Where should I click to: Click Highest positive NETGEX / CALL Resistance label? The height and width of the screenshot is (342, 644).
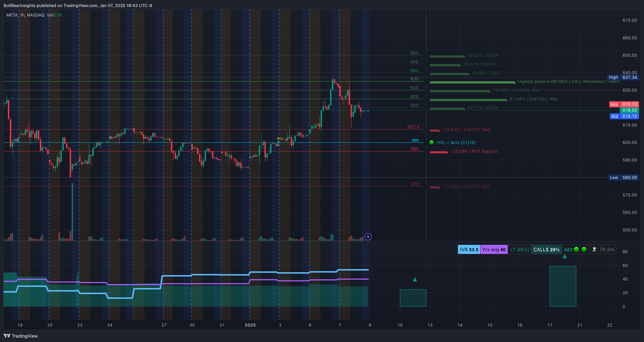[569, 81]
